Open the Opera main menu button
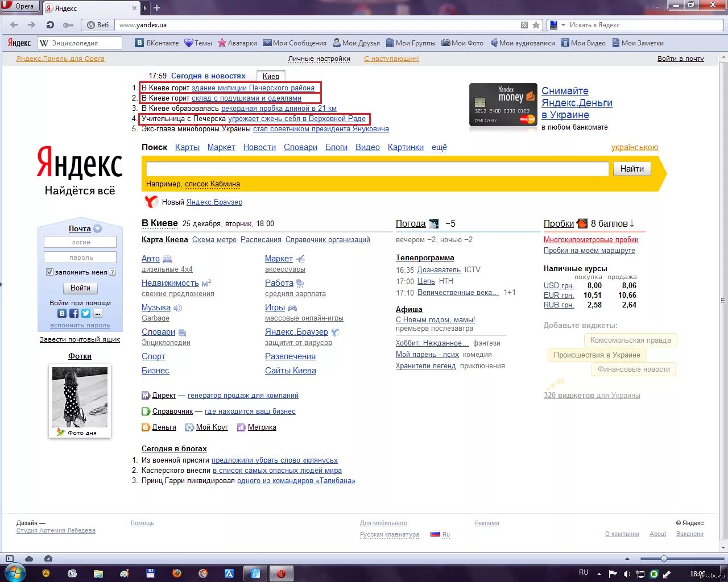The height and width of the screenshot is (582, 728). coord(19,6)
